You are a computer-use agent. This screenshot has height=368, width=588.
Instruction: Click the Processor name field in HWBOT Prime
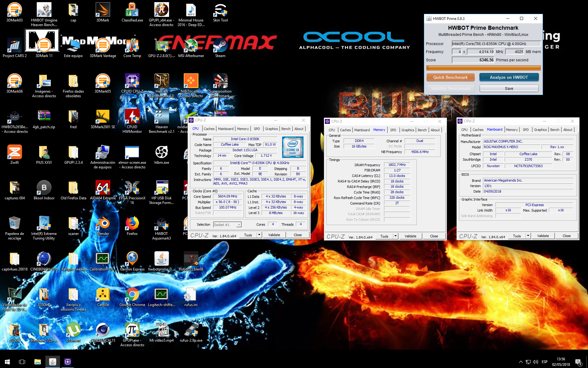pyautogui.click(x=496, y=44)
